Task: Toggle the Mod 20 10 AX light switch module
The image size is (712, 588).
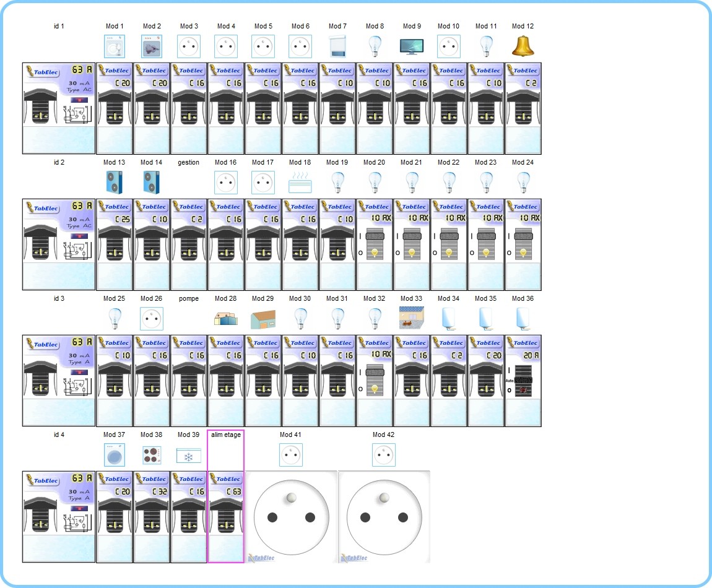Action: (375, 244)
